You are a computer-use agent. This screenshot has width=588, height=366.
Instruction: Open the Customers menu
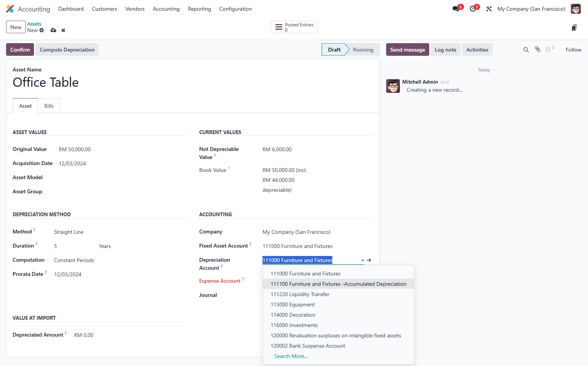pyautogui.click(x=105, y=9)
